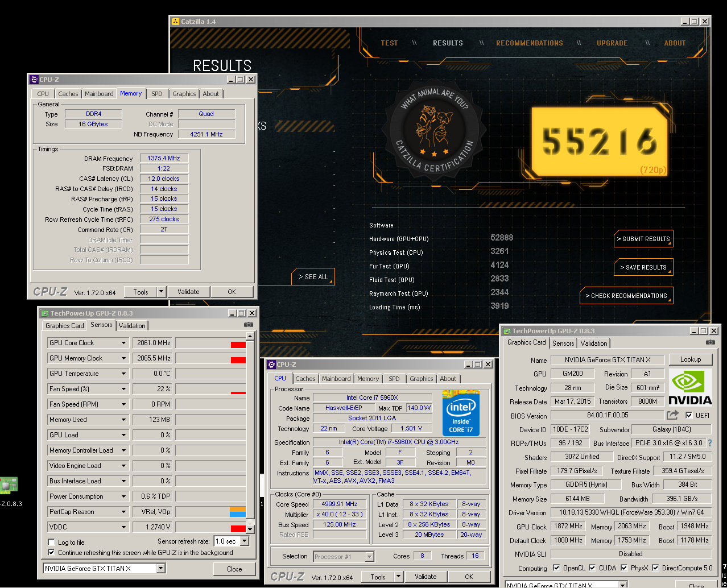Click the Close button in GPU-Z Sensors window

(x=234, y=569)
